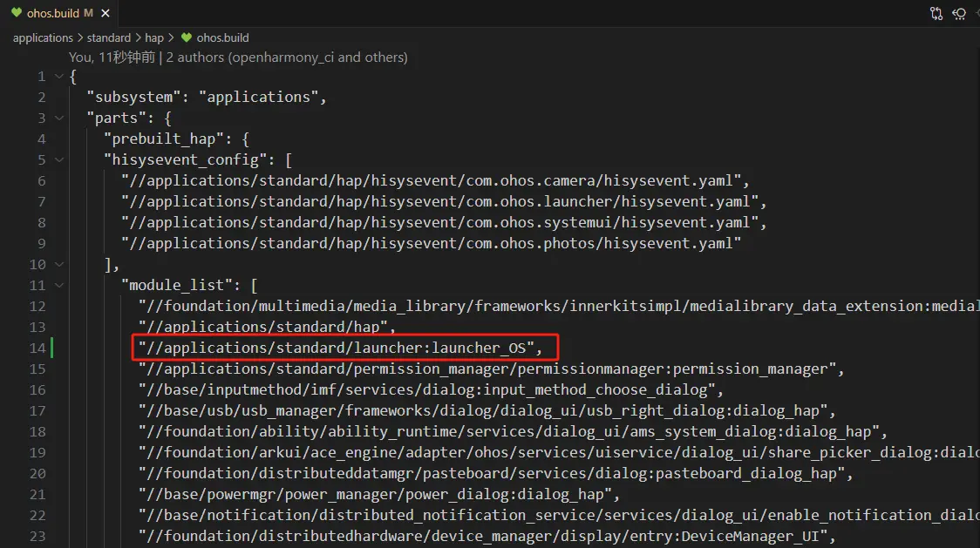Click the com.ohos.camera hisysevent.yaml path
The width and height of the screenshot is (980, 548).
pos(432,181)
